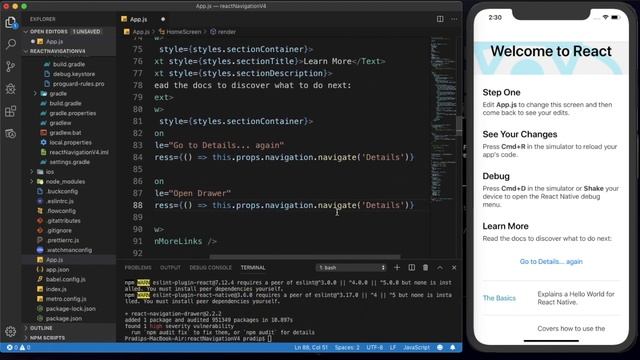Open the Run and Debug view
This screenshot has height=360, width=640.
(11, 89)
